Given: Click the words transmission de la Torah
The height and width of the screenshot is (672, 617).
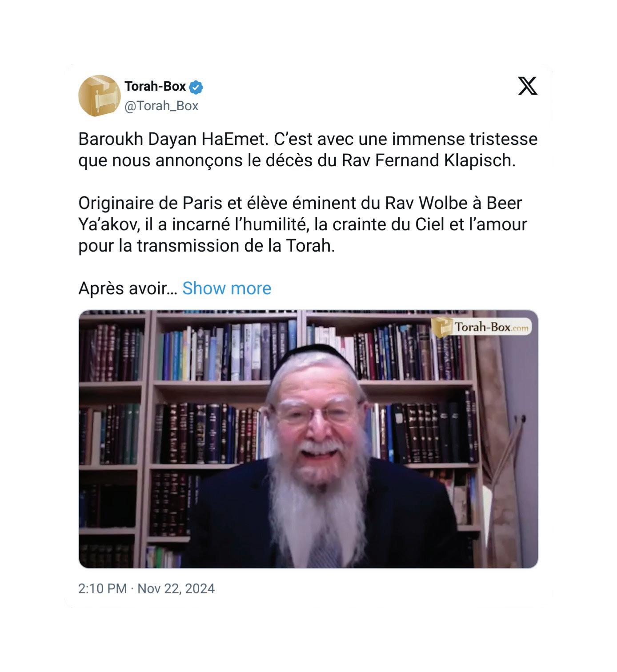Looking at the screenshot, I should click(236, 246).
